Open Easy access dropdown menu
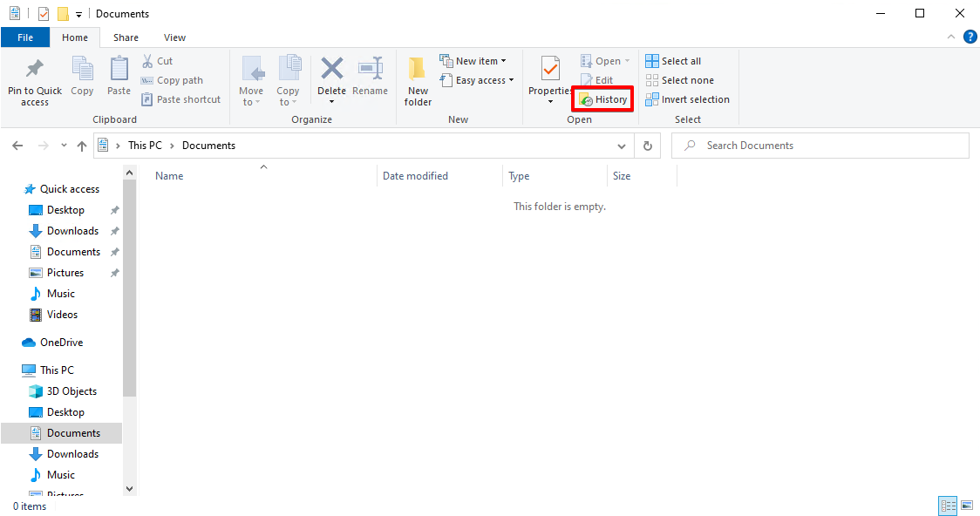980x516 pixels. click(x=485, y=80)
